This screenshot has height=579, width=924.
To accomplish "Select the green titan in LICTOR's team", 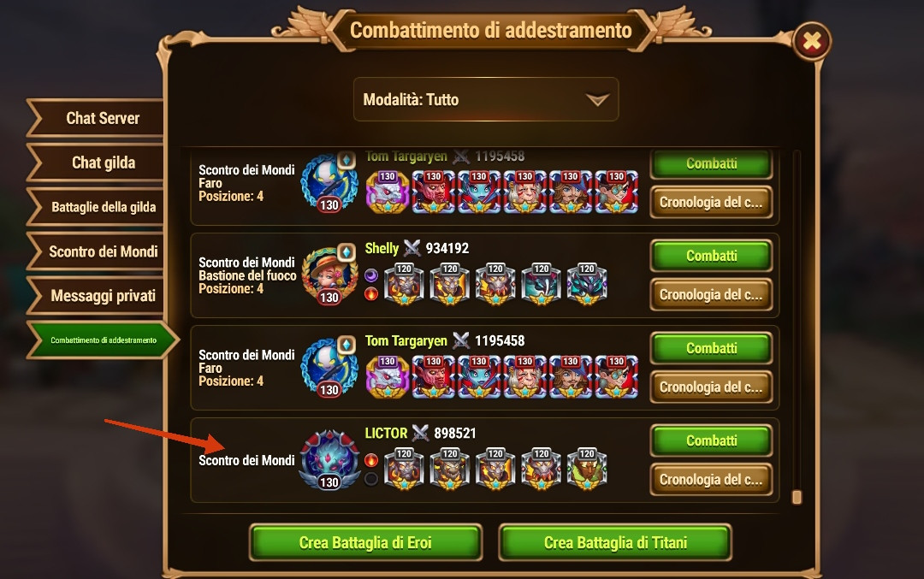I will coord(587,469).
